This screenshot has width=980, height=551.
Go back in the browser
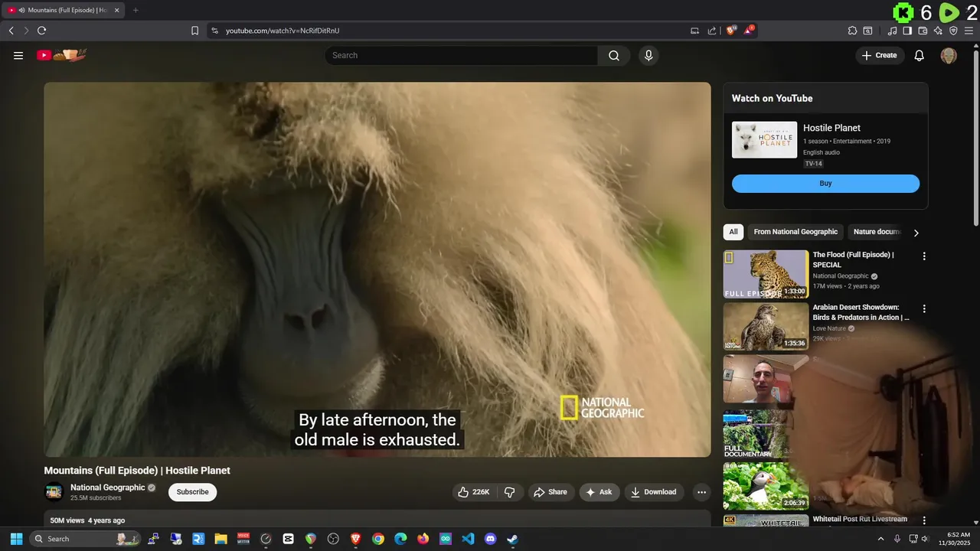click(x=11, y=31)
